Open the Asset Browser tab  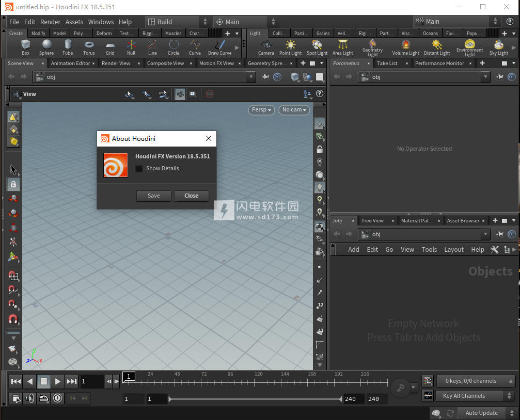[x=463, y=221]
